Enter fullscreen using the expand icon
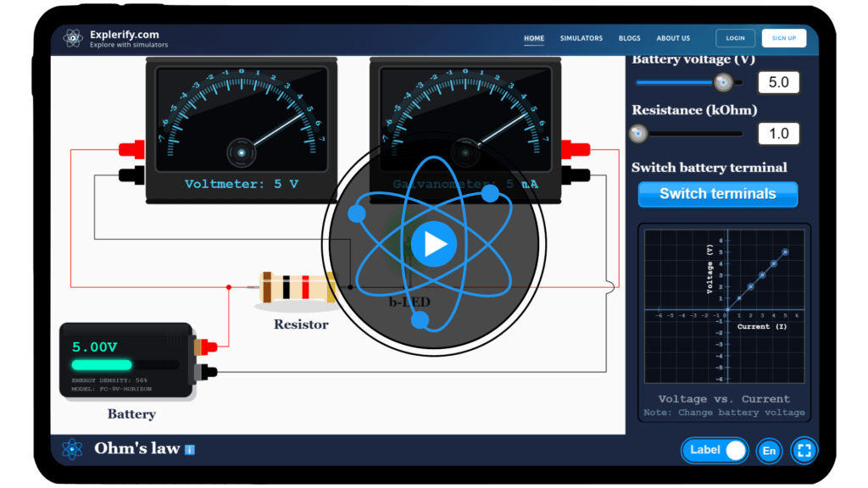The width and height of the screenshot is (868, 488). pos(804,450)
